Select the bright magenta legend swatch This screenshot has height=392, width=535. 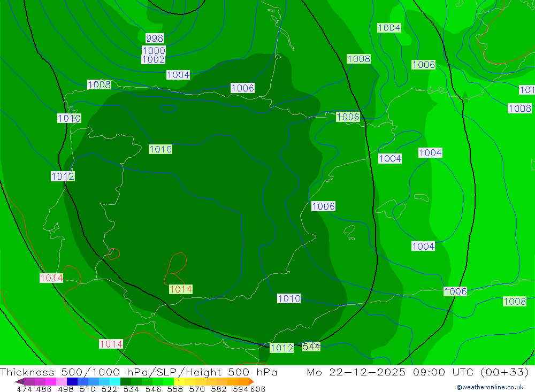(51, 381)
